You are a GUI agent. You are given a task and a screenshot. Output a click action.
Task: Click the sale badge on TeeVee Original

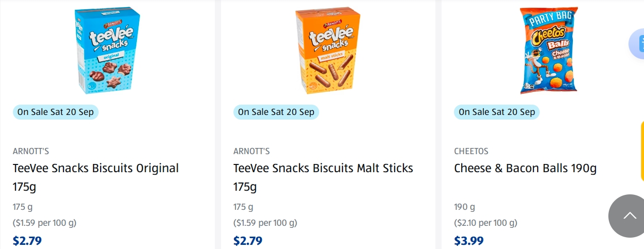pyautogui.click(x=56, y=112)
